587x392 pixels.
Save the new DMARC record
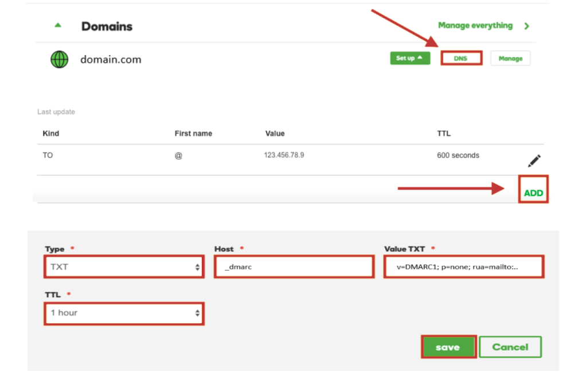[x=448, y=347]
